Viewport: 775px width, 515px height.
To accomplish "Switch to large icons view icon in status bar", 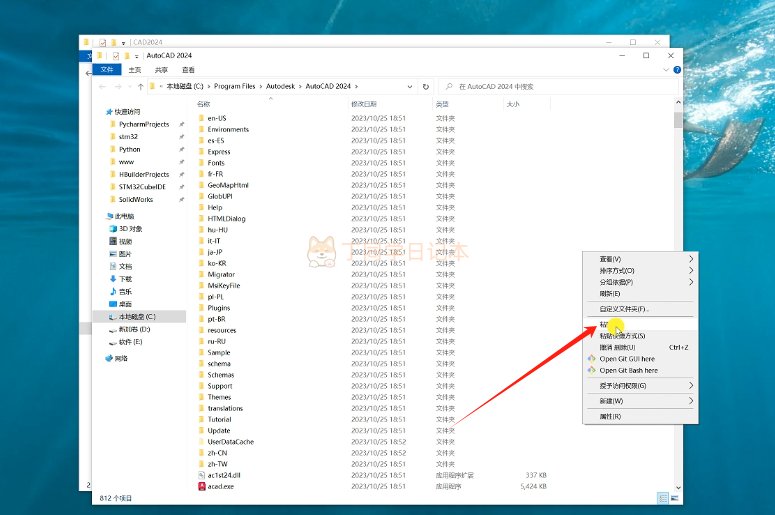I will pos(675,498).
